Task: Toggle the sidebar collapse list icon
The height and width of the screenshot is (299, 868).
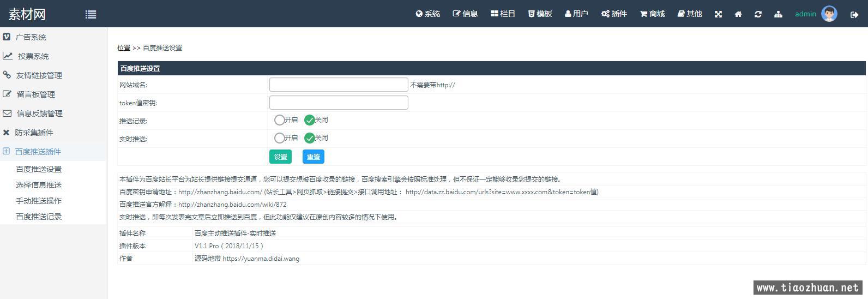Action: click(91, 15)
